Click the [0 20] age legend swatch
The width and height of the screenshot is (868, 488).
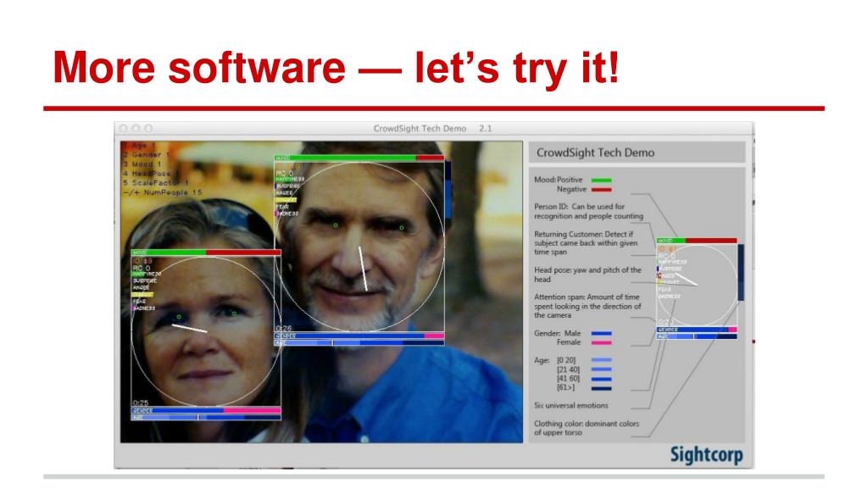coord(601,360)
